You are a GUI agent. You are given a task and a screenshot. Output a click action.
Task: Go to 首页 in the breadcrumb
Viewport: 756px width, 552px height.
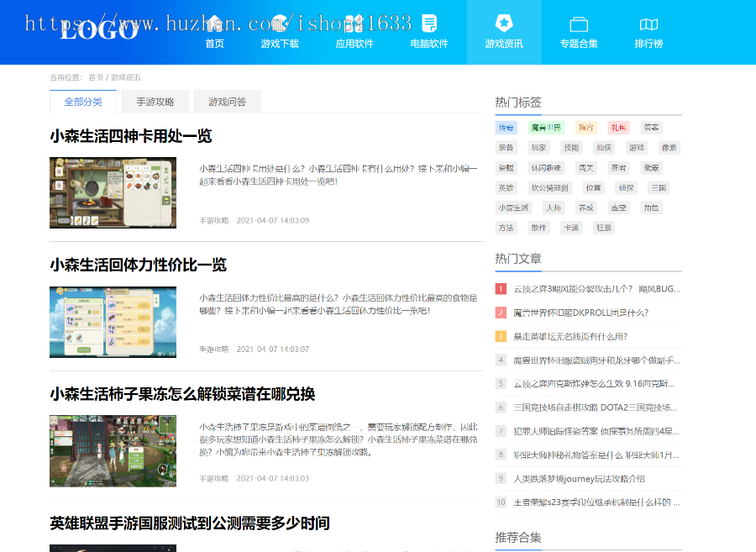(x=96, y=77)
